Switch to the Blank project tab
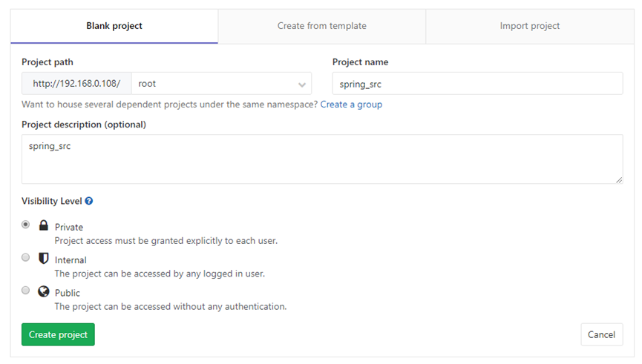The height and width of the screenshot is (364, 642). tap(114, 26)
